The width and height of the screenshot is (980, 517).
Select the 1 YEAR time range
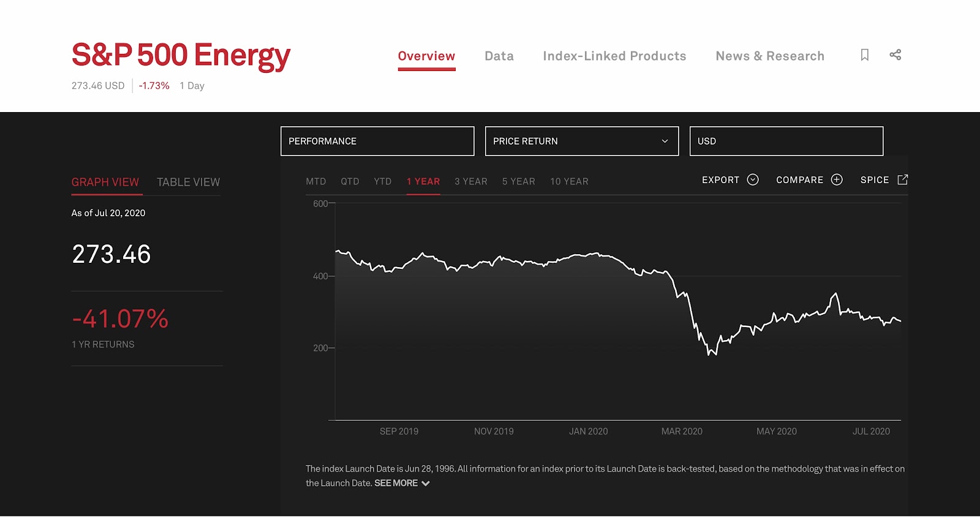click(x=423, y=181)
